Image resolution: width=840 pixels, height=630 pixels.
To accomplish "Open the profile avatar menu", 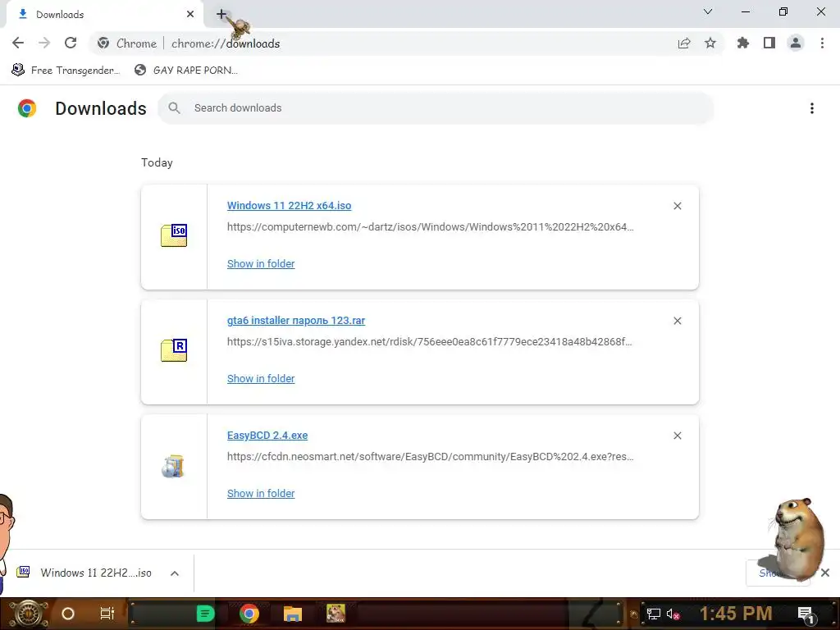I will point(796,43).
